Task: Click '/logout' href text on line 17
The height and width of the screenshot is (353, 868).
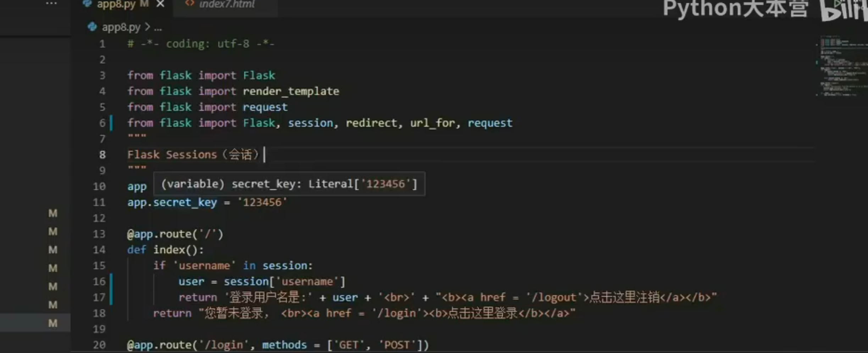Action: tap(553, 297)
